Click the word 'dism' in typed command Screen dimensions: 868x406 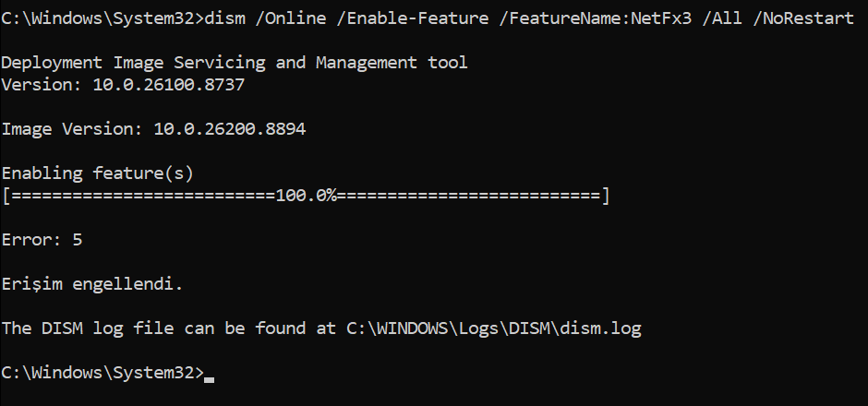(x=224, y=18)
